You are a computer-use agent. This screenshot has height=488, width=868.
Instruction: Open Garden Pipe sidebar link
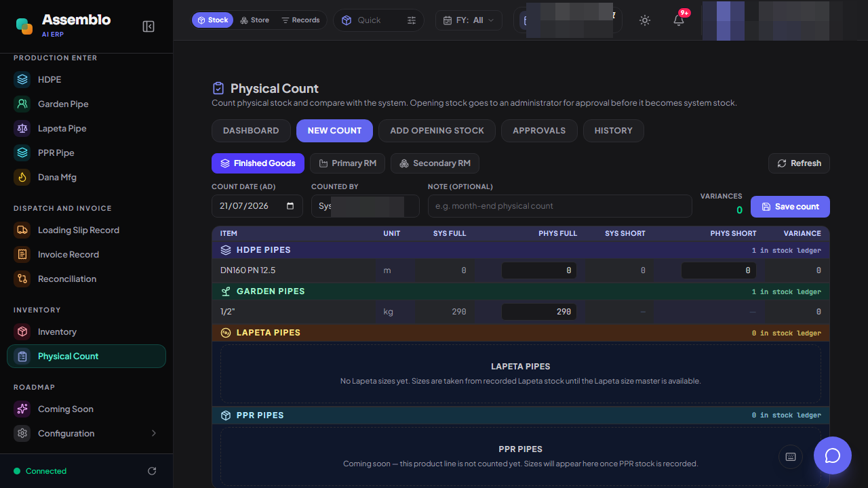coord(86,104)
